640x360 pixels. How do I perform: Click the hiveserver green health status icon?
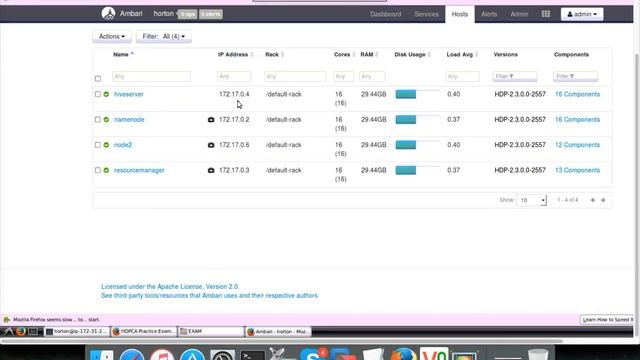[x=106, y=94]
